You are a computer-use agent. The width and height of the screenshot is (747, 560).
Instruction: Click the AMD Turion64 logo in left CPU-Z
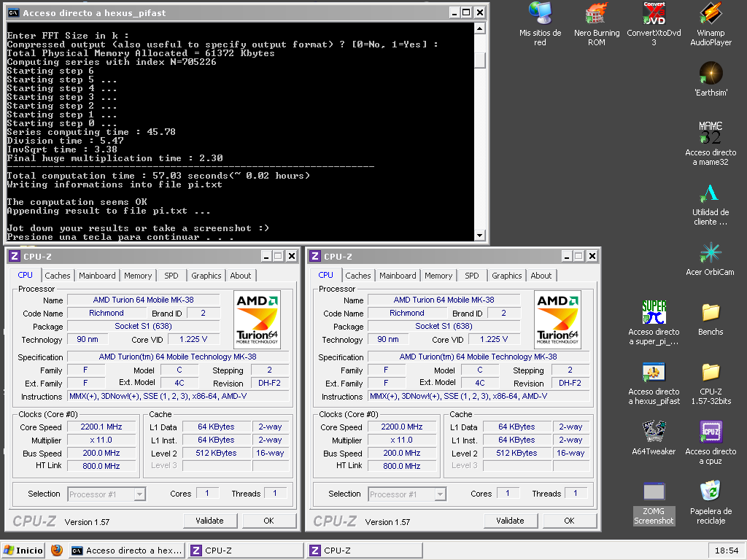pyautogui.click(x=258, y=319)
